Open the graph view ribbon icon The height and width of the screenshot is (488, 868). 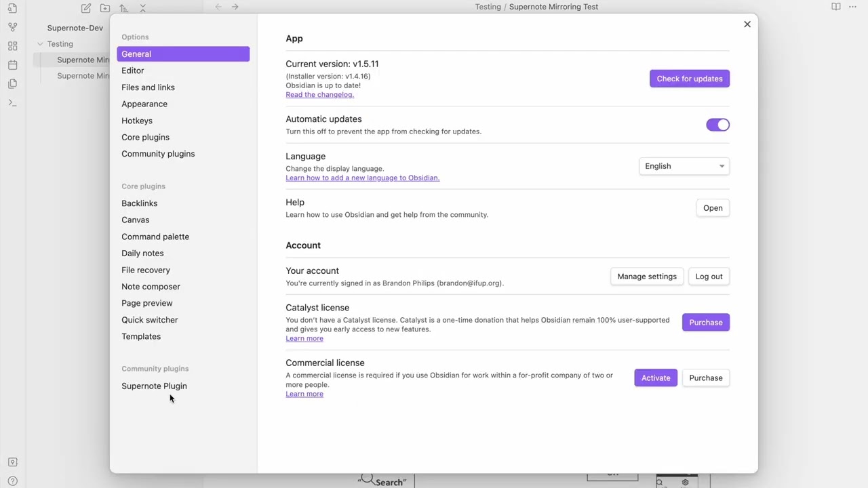(12, 27)
